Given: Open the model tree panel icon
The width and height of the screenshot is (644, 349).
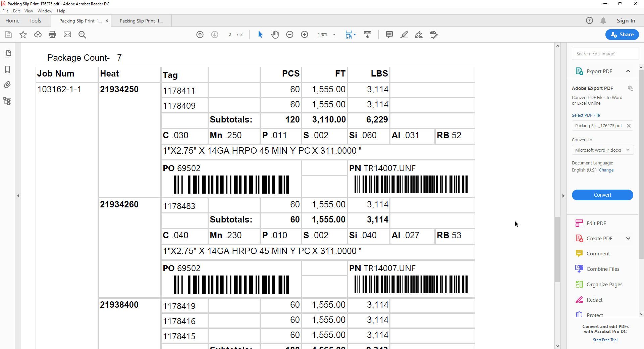Looking at the screenshot, I should pyautogui.click(x=7, y=101).
